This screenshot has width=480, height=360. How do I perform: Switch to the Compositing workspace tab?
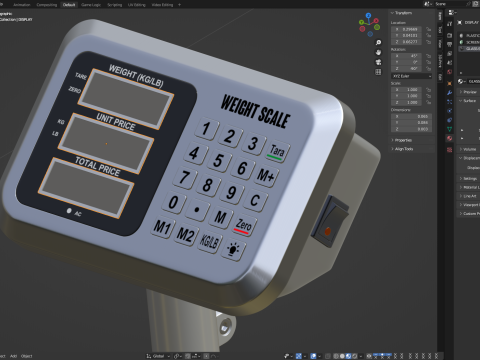(x=47, y=5)
